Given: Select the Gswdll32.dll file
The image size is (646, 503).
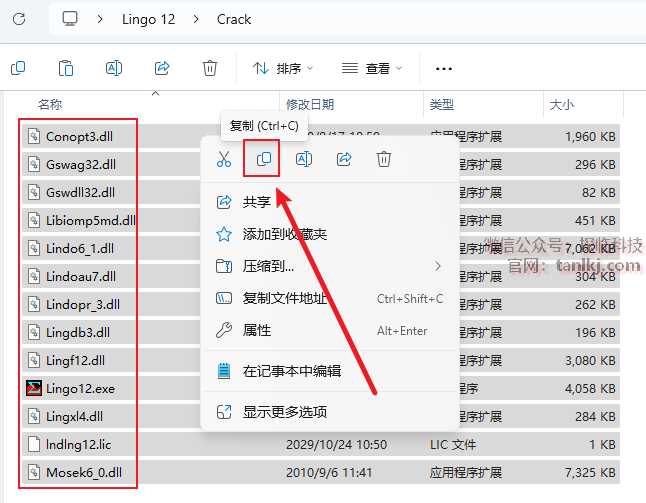Looking at the screenshot, I should pos(80,192).
